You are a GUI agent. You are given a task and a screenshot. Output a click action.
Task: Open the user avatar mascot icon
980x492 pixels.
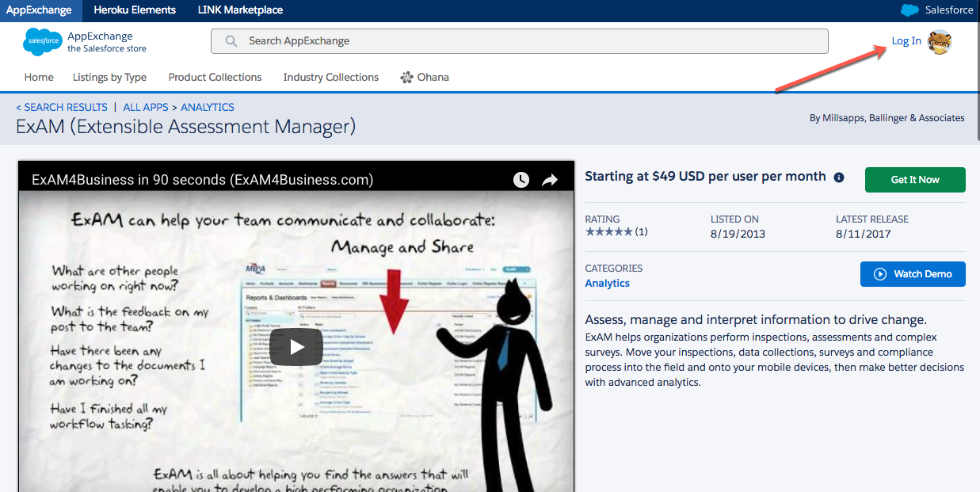tap(940, 42)
